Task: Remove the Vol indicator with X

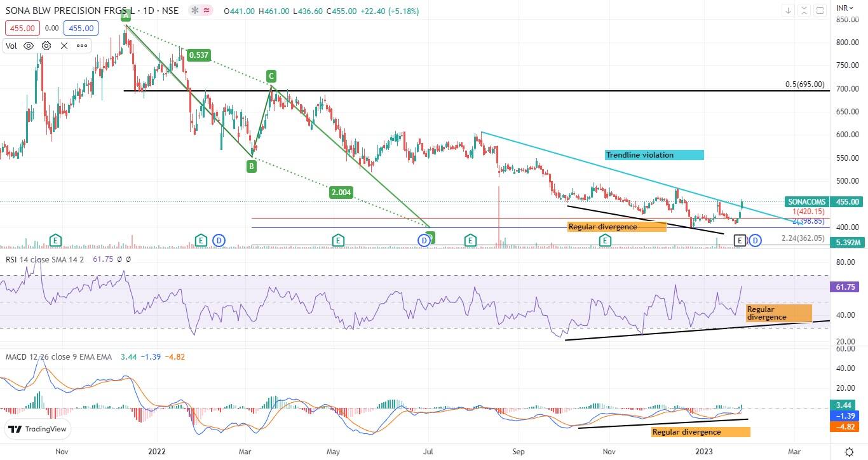Action: pyautogui.click(x=64, y=46)
